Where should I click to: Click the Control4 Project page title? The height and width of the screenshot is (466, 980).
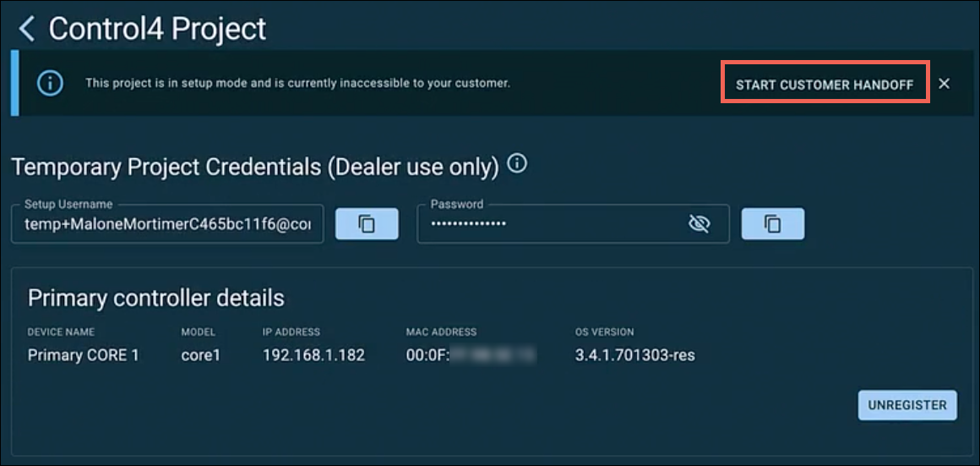click(x=157, y=29)
